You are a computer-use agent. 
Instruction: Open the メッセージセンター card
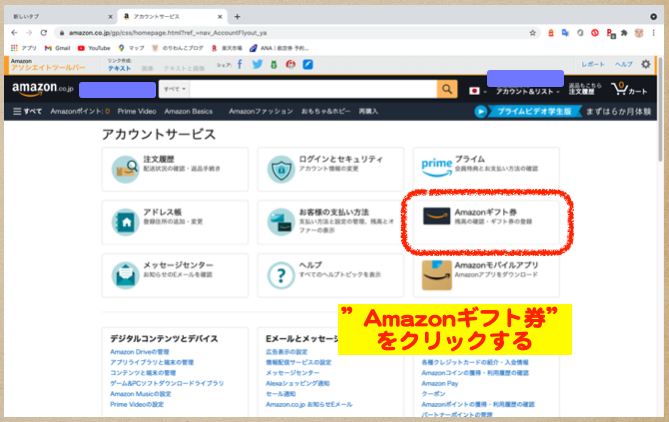[175, 275]
